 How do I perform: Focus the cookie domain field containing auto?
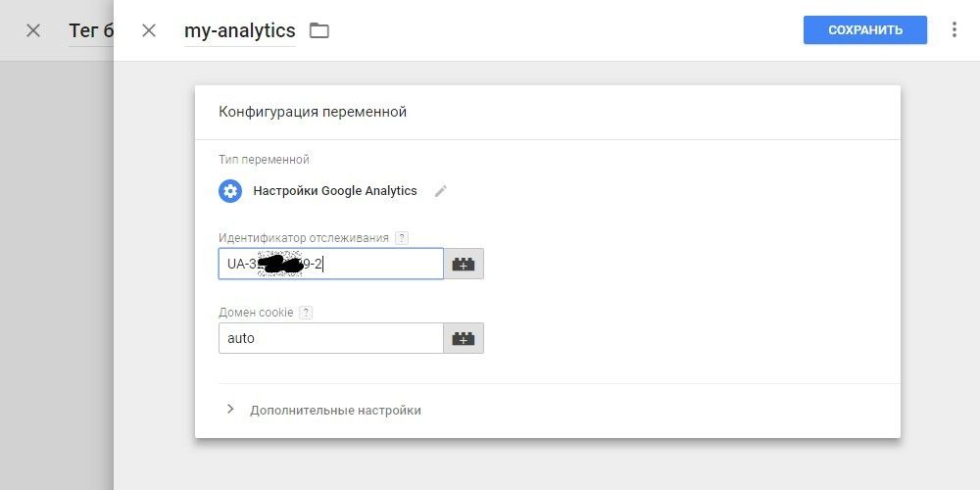(x=331, y=338)
